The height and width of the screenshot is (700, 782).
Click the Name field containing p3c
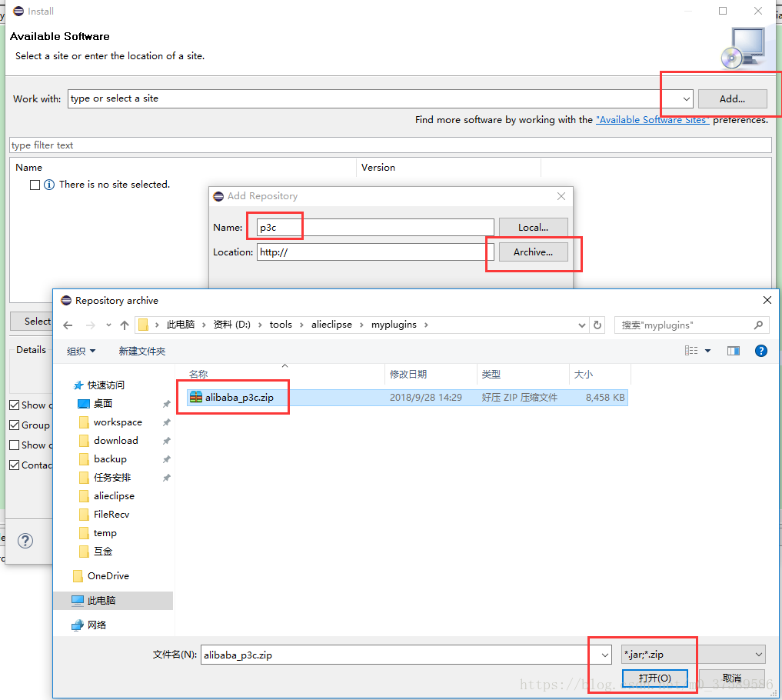(375, 228)
